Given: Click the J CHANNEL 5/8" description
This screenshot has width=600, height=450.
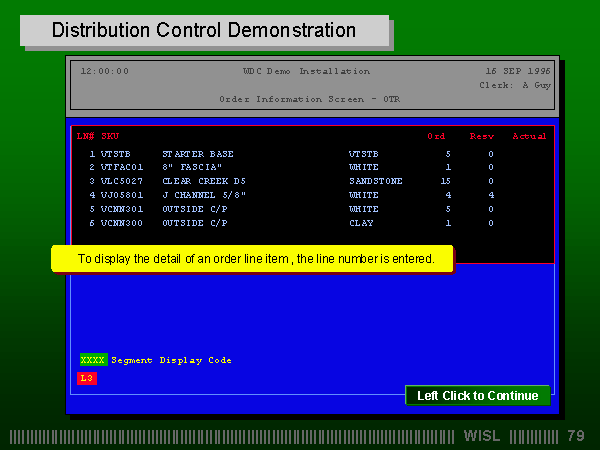Looking at the screenshot, I should point(204,195).
